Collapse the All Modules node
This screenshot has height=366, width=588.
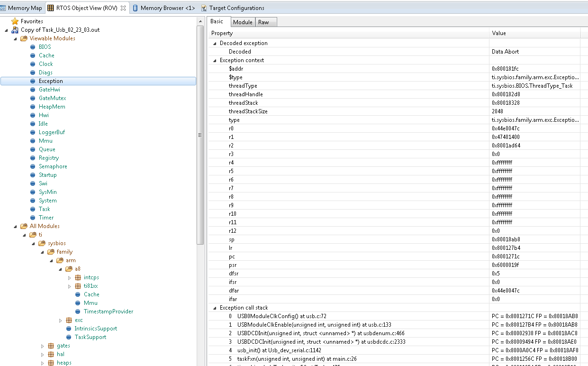coord(15,226)
